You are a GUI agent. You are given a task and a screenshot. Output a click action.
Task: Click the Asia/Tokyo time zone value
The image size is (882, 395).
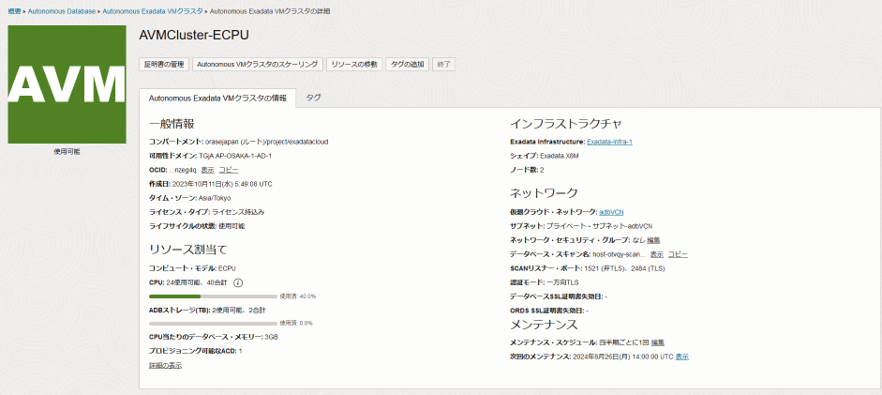click(x=214, y=198)
